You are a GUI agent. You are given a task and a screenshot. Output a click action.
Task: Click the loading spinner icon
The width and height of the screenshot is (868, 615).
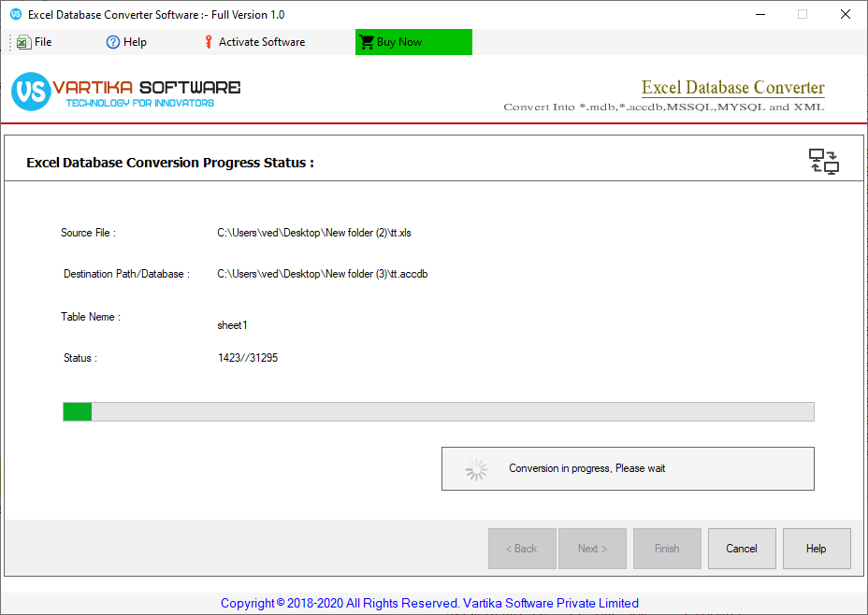(x=476, y=469)
